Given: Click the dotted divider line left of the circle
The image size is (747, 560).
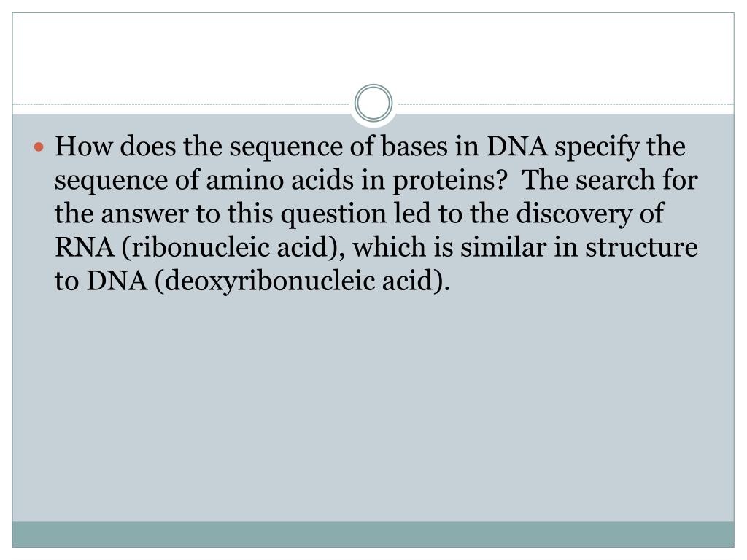Looking at the screenshot, I should [181, 104].
